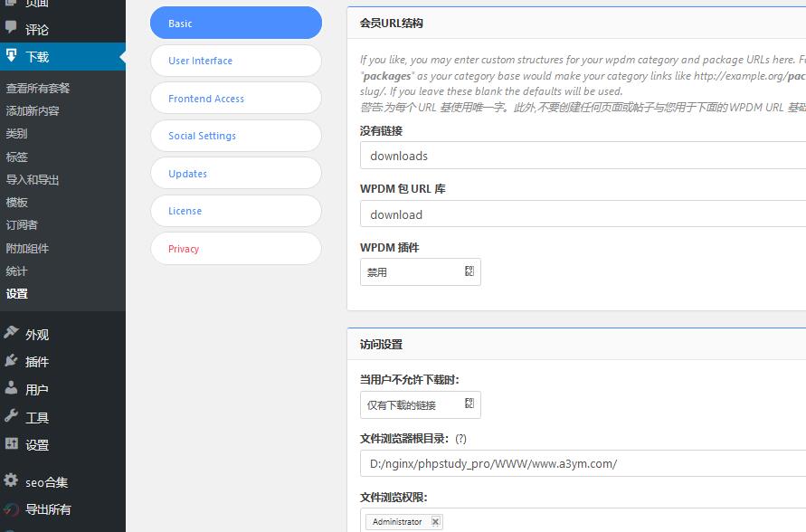Click the 文件浏览器根目录 path field
This screenshot has height=532, width=806.
pos(583,463)
